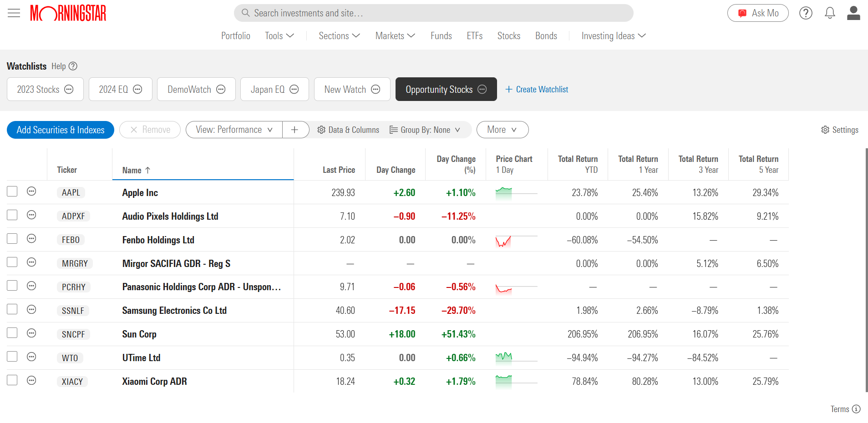Click Add Securities & Indexes
The image size is (868, 423).
pyautogui.click(x=60, y=130)
